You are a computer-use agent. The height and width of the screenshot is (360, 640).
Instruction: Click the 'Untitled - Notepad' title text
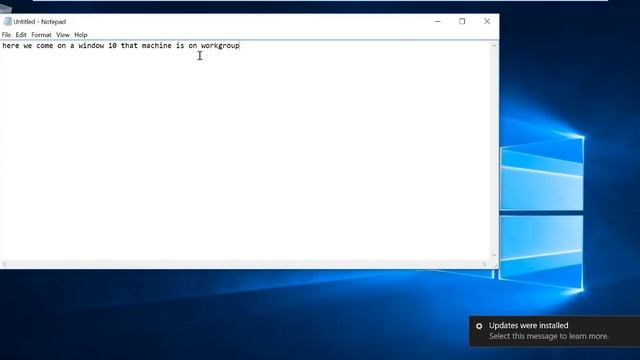pyautogui.click(x=40, y=22)
